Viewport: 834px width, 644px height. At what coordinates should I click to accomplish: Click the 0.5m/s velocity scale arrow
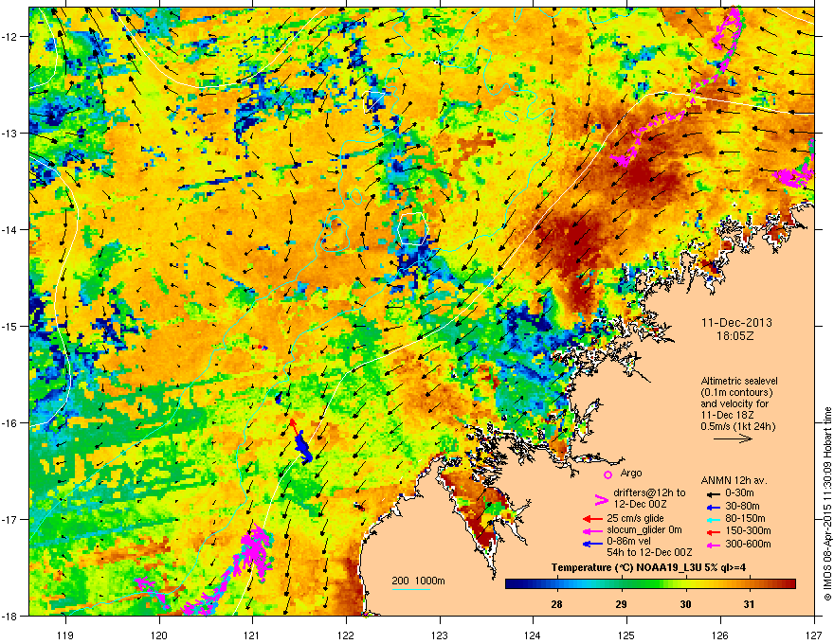click(733, 438)
